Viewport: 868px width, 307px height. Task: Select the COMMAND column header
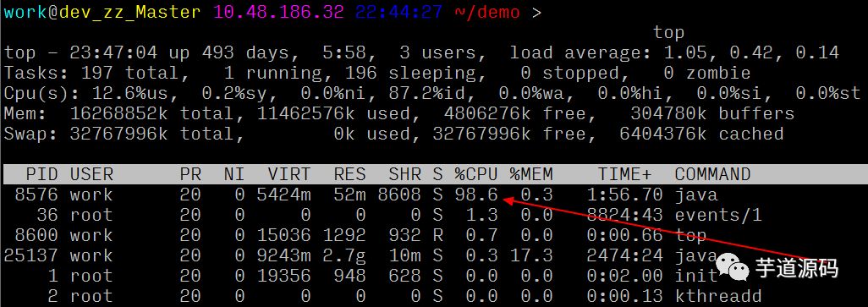pos(712,174)
